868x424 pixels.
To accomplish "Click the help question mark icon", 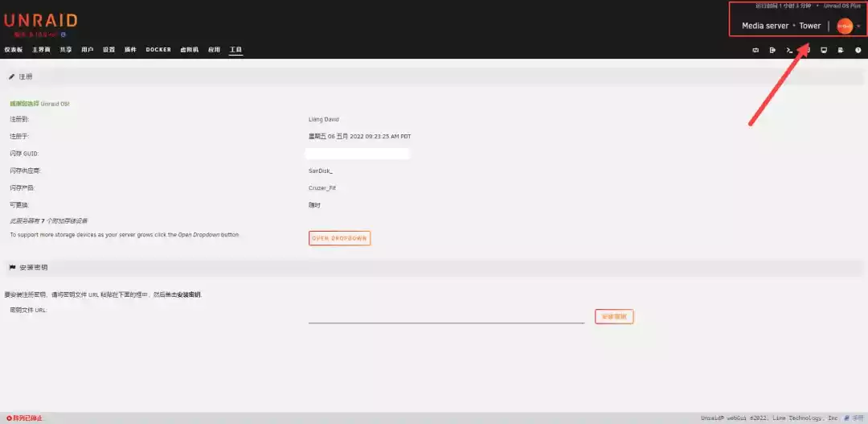I will tap(858, 50).
